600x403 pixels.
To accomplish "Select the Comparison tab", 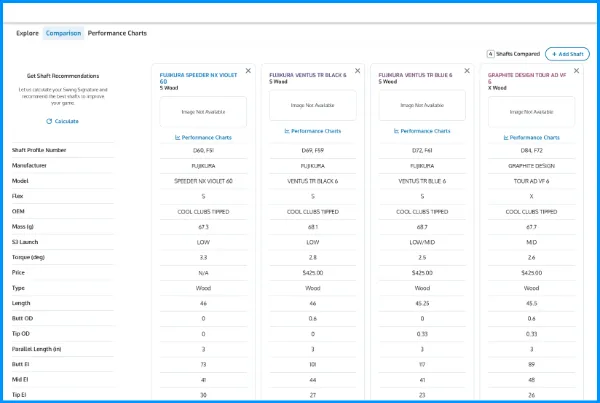I will pos(63,33).
